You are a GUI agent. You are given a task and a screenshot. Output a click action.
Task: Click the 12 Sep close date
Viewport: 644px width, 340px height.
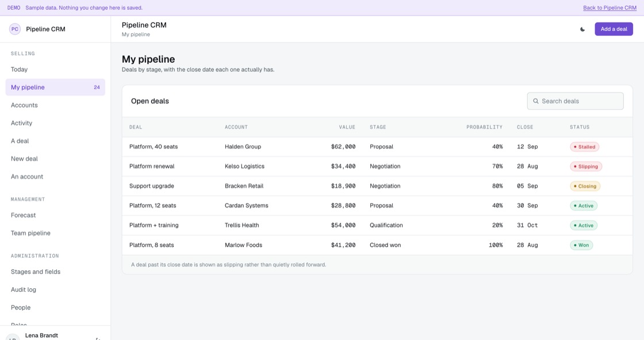(527, 147)
